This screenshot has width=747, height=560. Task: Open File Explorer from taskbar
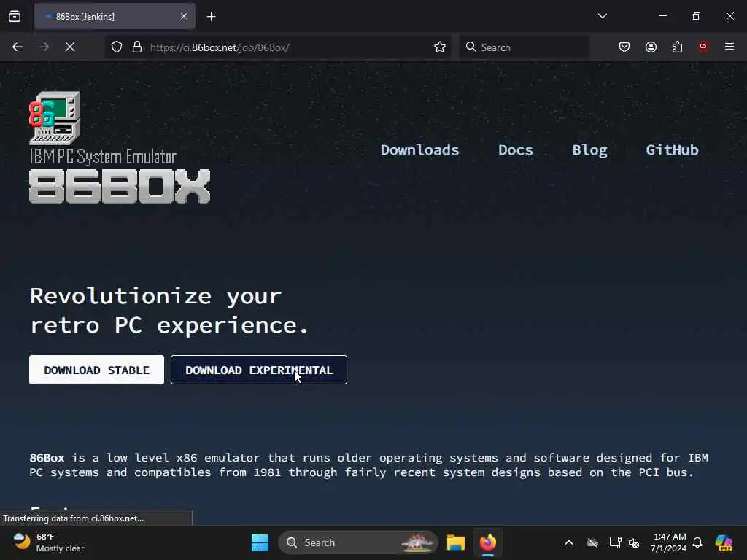click(x=455, y=542)
